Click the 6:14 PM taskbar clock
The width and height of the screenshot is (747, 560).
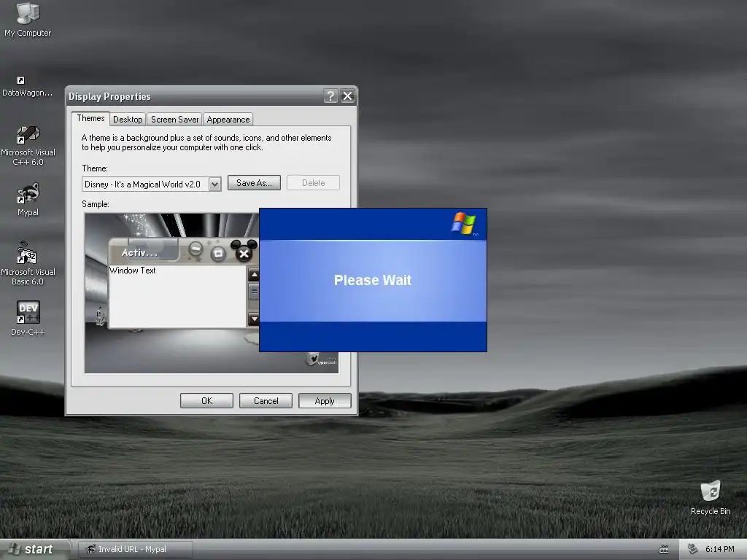720,550
